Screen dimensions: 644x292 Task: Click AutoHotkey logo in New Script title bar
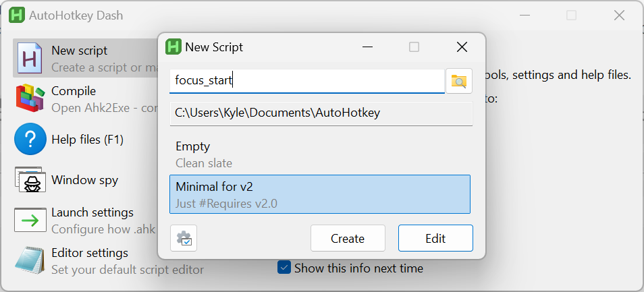[x=173, y=47]
